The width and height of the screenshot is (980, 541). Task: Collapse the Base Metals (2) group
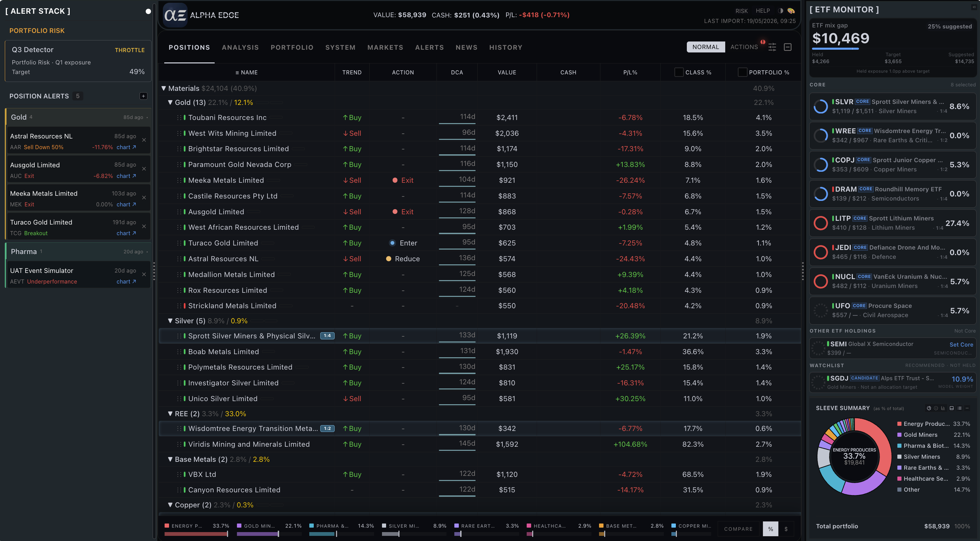coord(170,459)
